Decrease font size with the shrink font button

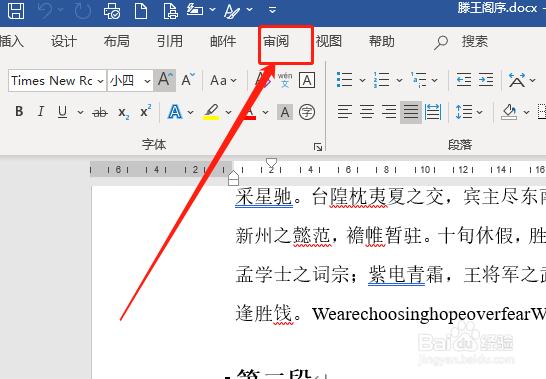coord(188,80)
